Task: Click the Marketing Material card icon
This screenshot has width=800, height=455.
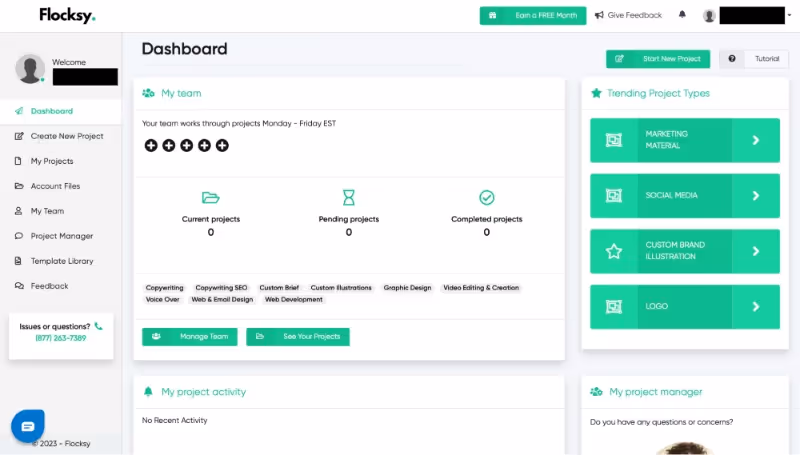Action: click(x=614, y=140)
